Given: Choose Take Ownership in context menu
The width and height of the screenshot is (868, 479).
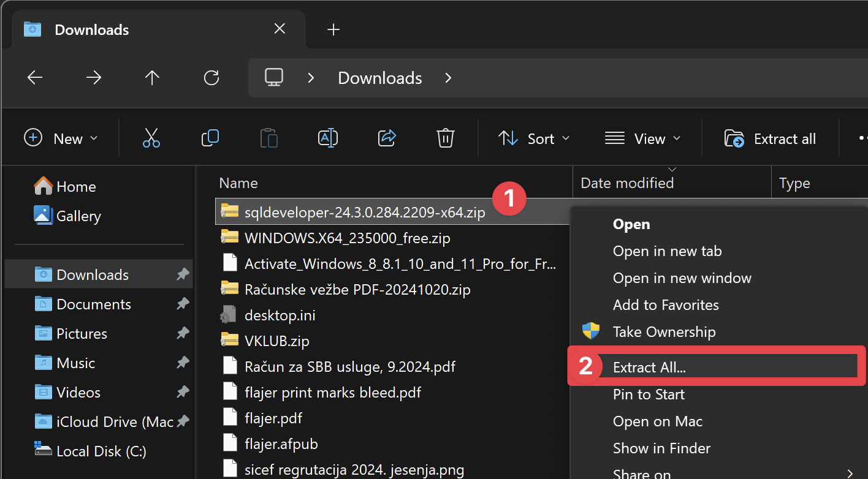Looking at the screenshot, I should tap(664, 332).
